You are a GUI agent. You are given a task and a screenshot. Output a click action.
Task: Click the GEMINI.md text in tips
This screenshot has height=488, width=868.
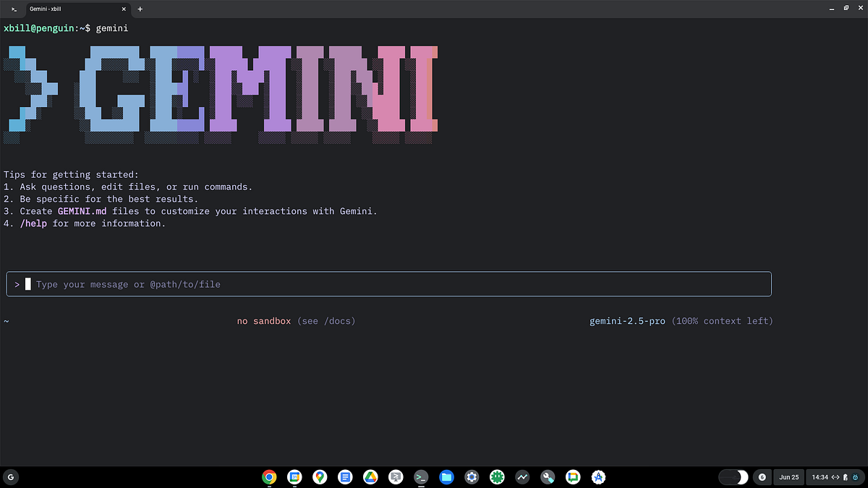coord(83,211)
